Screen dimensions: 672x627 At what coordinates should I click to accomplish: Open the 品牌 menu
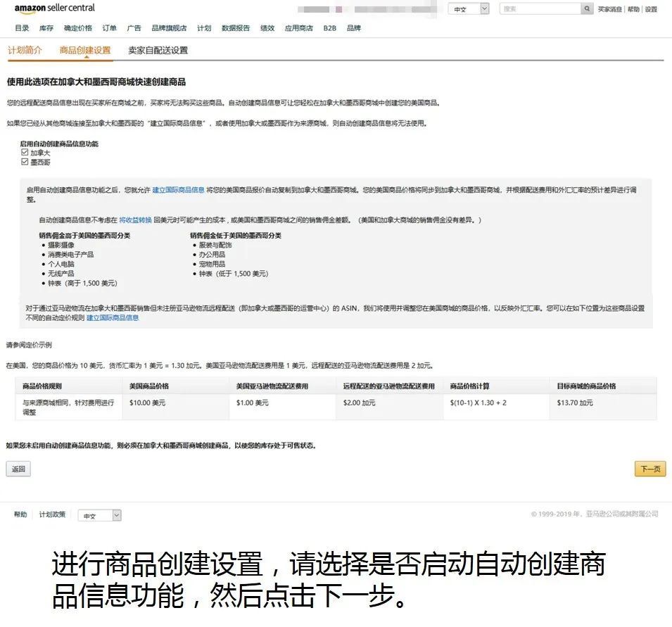(353, 28)
